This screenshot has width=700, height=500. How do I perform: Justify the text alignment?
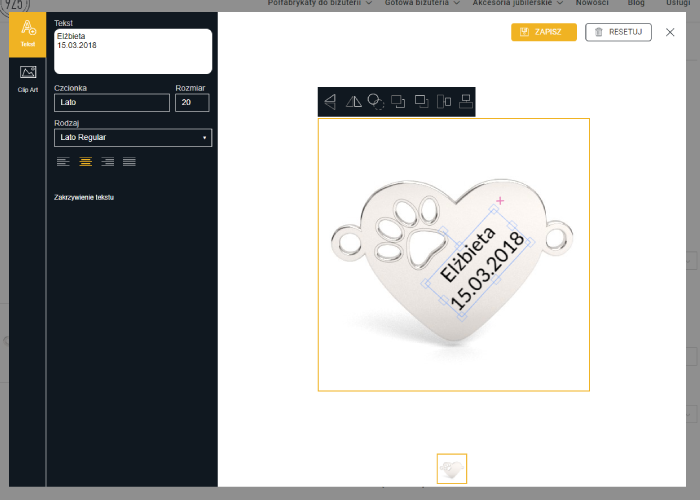[129, 161]
